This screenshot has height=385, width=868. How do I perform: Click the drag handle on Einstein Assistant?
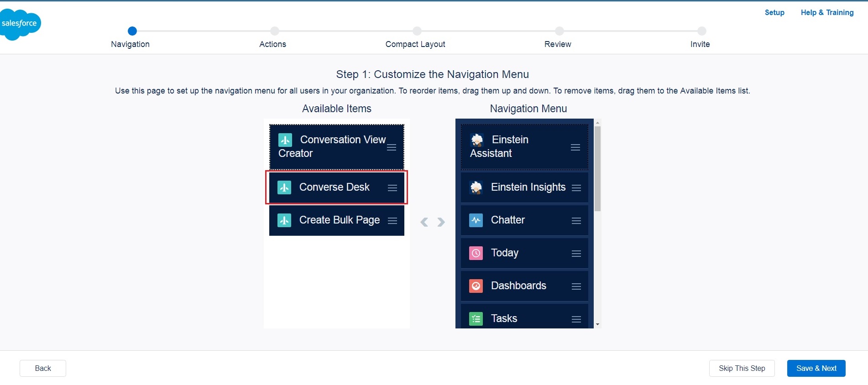click(575, 147)
